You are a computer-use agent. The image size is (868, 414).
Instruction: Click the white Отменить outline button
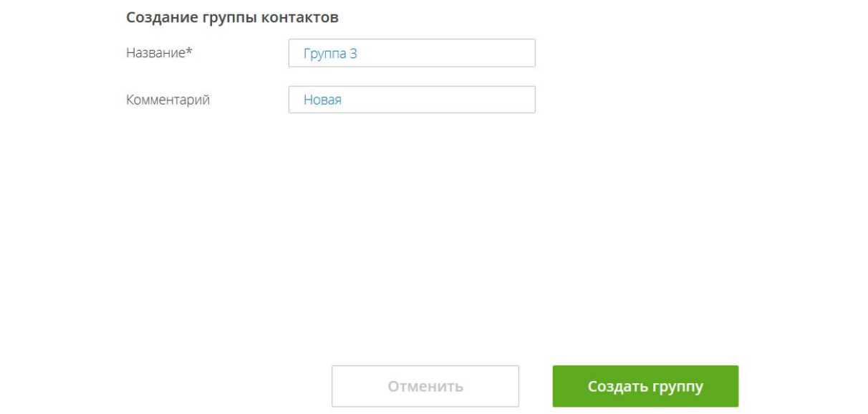(425, 387)
